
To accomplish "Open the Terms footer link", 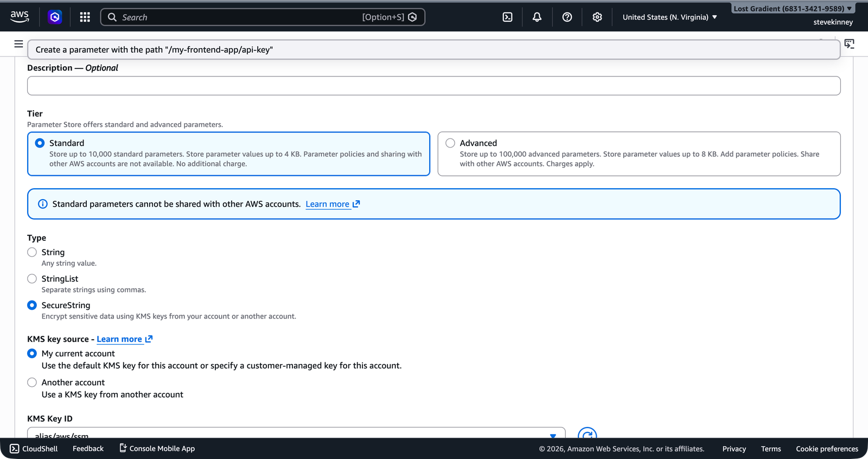I will pos(771,449).
